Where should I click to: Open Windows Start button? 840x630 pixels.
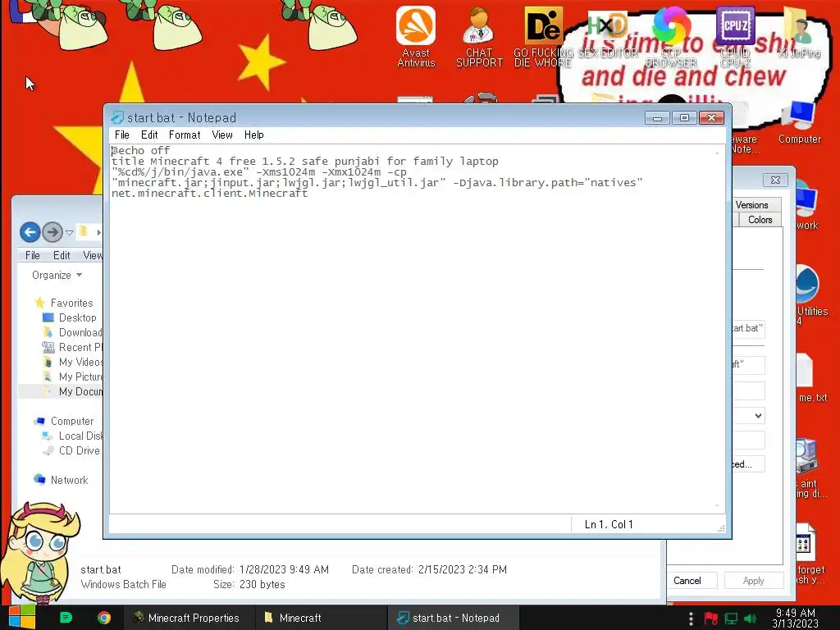(x=22, y=617)
